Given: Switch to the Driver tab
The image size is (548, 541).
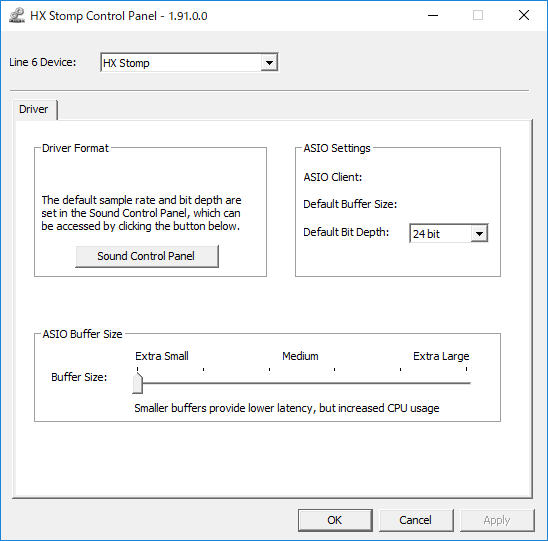Looking at the screenshot, I should (x=34, y=110).
